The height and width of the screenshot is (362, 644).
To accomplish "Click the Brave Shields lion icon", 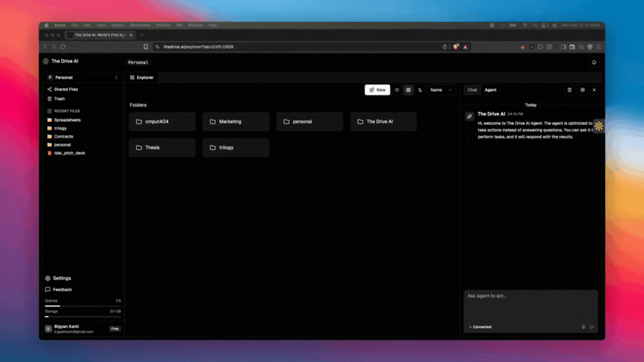I will point(456,47).
